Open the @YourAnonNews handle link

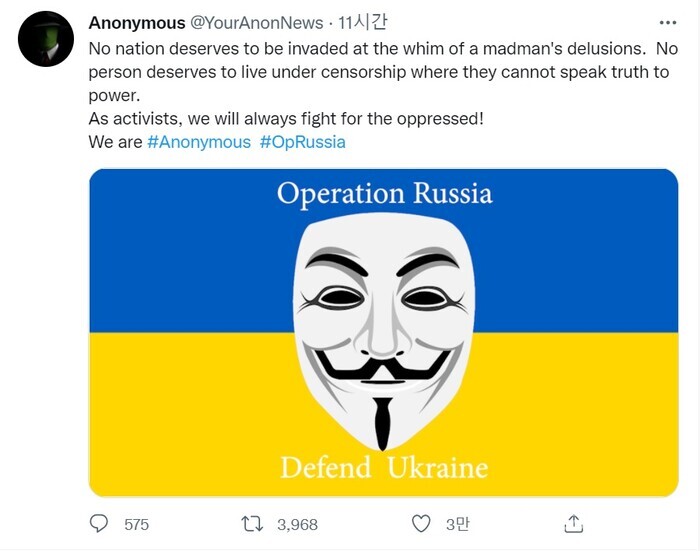[x=257, y=22]
